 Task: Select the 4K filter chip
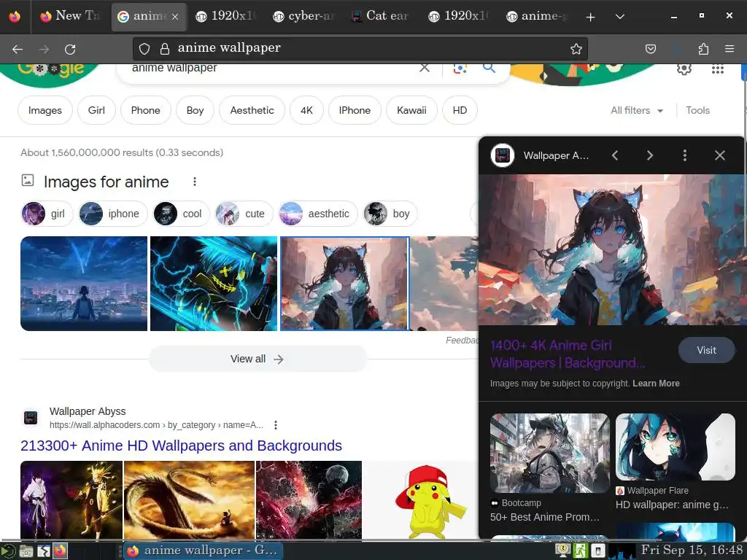[307, 111]
